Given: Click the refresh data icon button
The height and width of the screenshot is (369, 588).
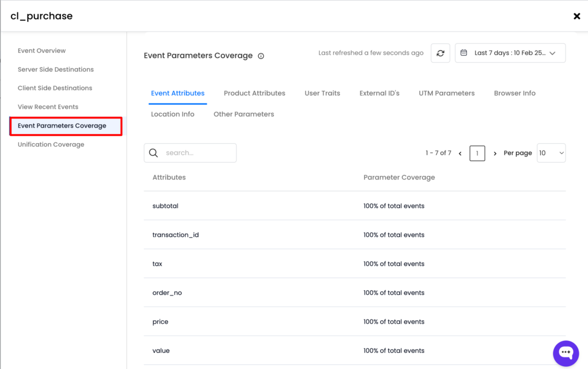Looking at the screenshot, I should (x=440, y=53).
